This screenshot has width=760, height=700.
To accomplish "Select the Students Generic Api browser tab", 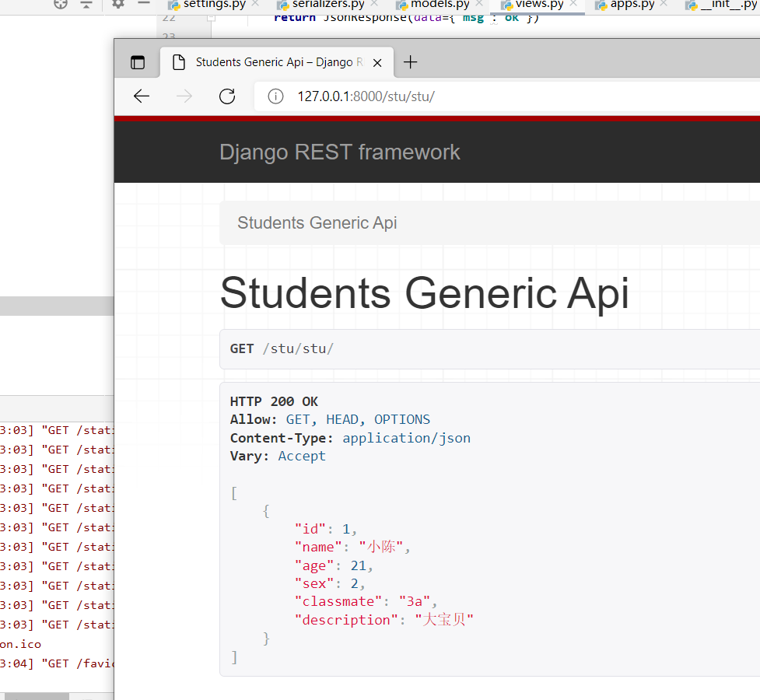I will 277,62.
